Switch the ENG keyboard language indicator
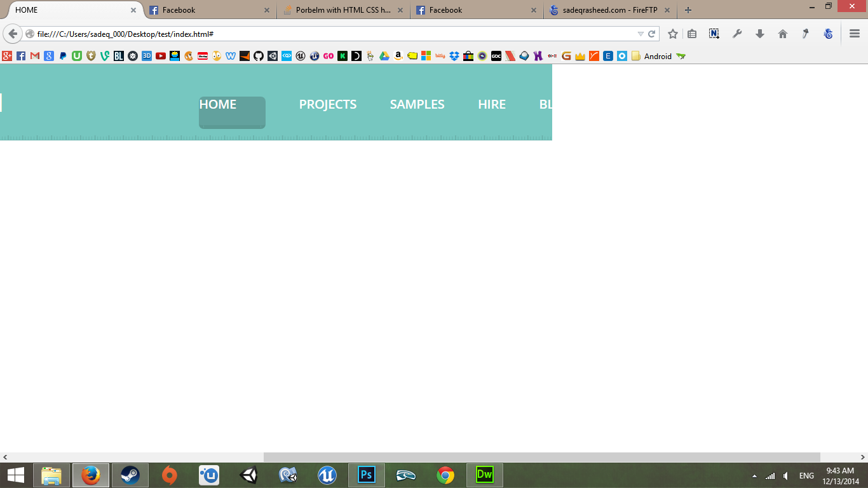868x488 pixels. pyautogui.click(x=806, y=475)
